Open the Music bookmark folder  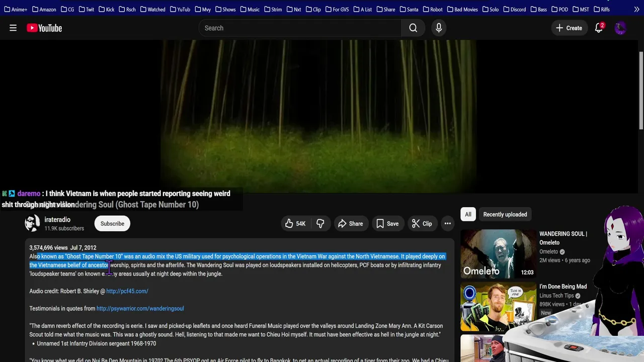click(250, 9)
